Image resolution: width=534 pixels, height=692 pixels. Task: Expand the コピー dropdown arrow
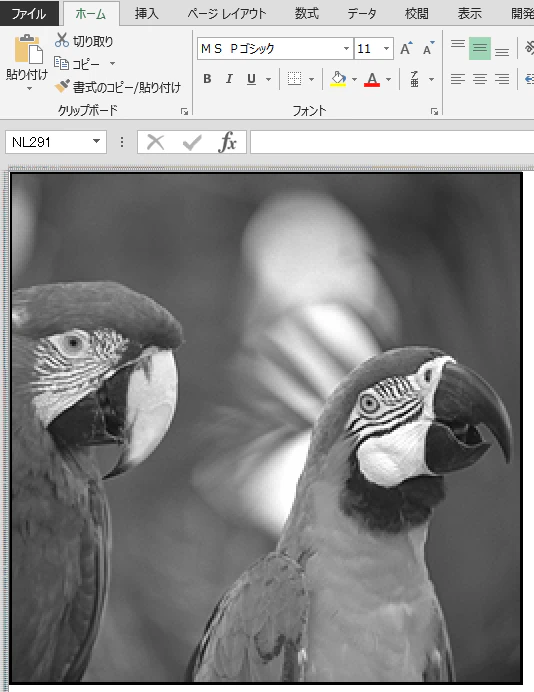pos(112,64)
